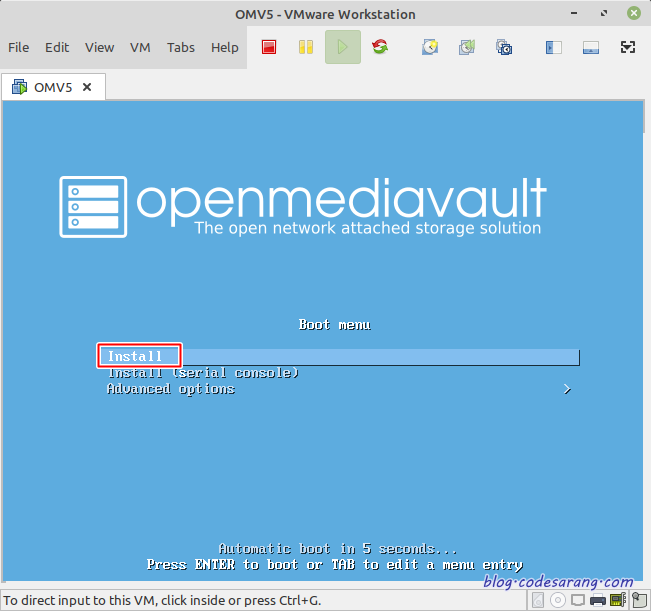Viewport: 651px width, 611px height.
Task: Click the openmediavault logo in the VM
Action: pos(303,207)
